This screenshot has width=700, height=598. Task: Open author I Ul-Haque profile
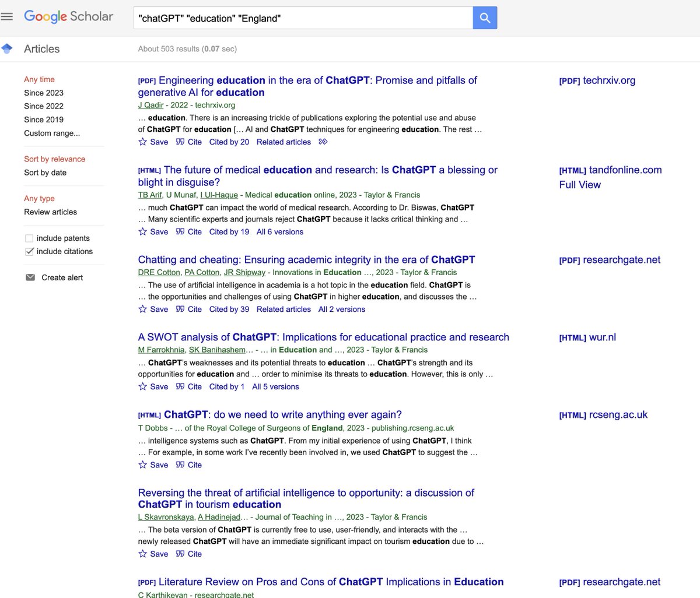click(219, 195)
